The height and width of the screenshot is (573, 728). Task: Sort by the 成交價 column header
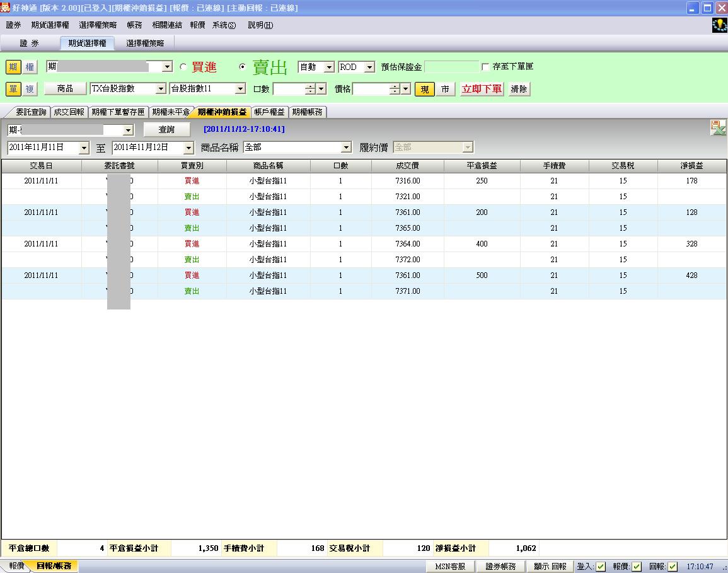tap(408, 166)
